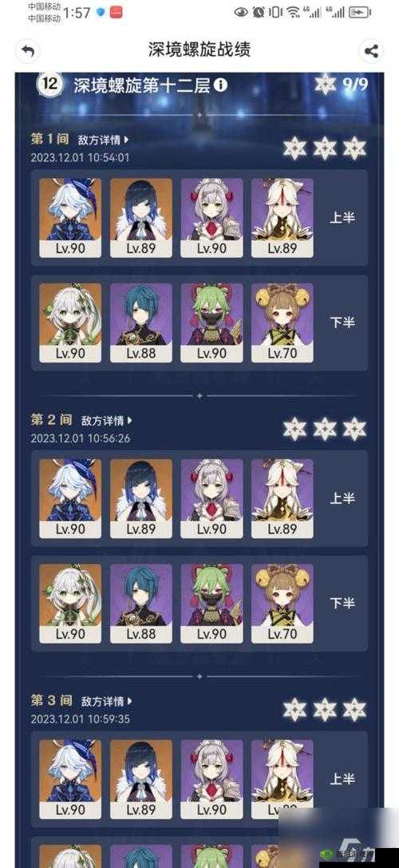Tap the middle star of 第3间
The width and height of the screenshot is (399, 868).
325,710
